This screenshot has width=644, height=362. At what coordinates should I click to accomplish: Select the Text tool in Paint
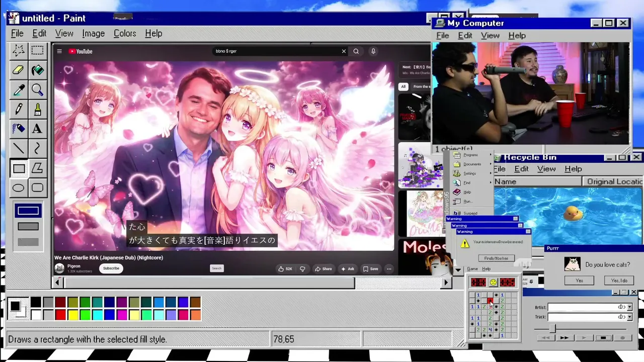point(37,129)
